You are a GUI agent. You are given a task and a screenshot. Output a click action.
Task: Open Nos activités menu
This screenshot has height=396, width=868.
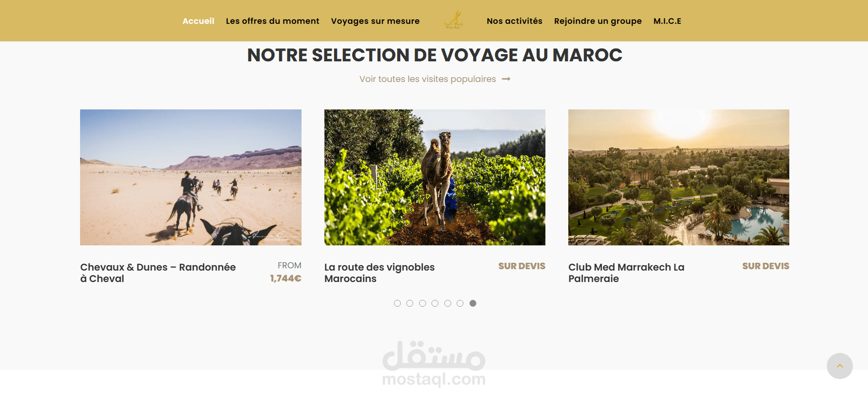pos(514,21)
